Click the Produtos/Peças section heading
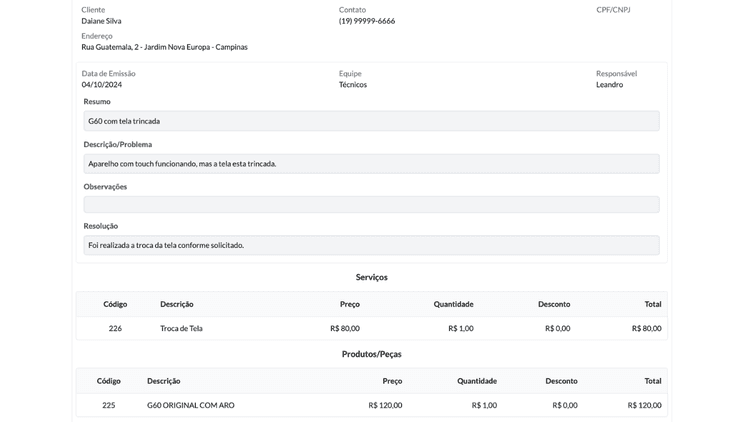The width and height of the screenshot is (750, 422). [x=371, y=354]
